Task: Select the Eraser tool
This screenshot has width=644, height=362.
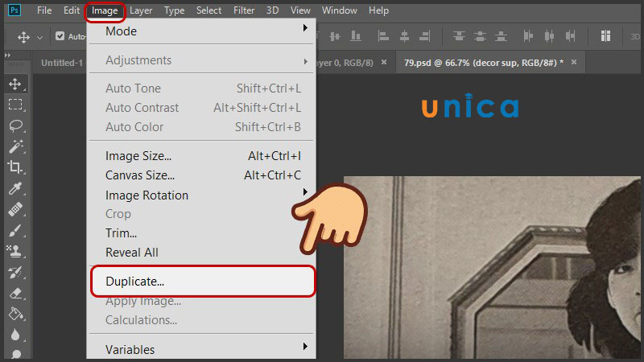Action: pos(14,294)
